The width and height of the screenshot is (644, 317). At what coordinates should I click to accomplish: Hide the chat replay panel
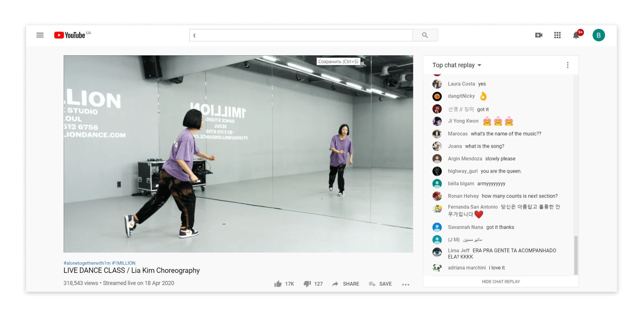[500, 282]
